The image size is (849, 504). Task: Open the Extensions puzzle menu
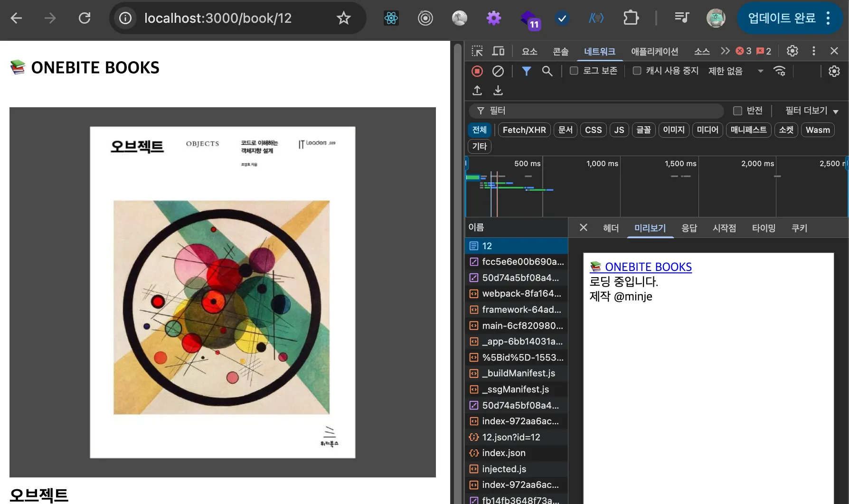631,18
